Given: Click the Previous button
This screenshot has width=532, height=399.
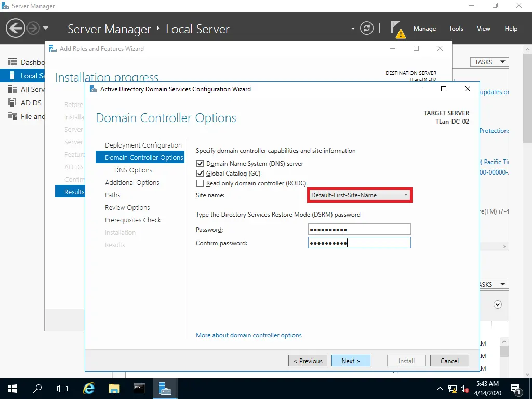Looking at the screenshot, I should [308, 361].
